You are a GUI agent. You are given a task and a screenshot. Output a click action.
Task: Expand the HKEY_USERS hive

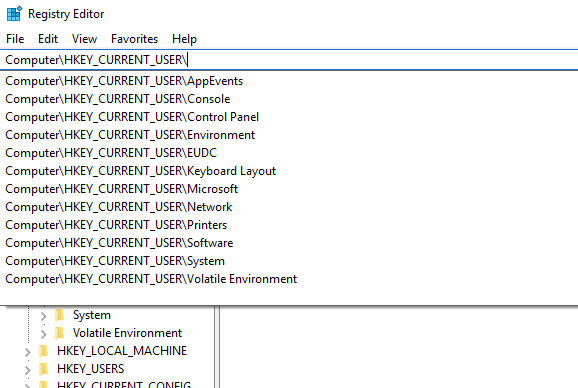coord(28,370)
